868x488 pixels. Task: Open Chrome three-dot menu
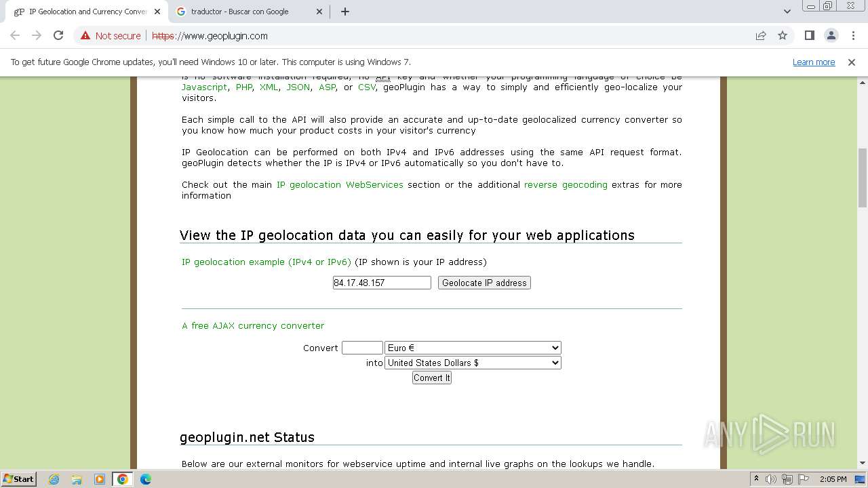click(x=853, y=36)
